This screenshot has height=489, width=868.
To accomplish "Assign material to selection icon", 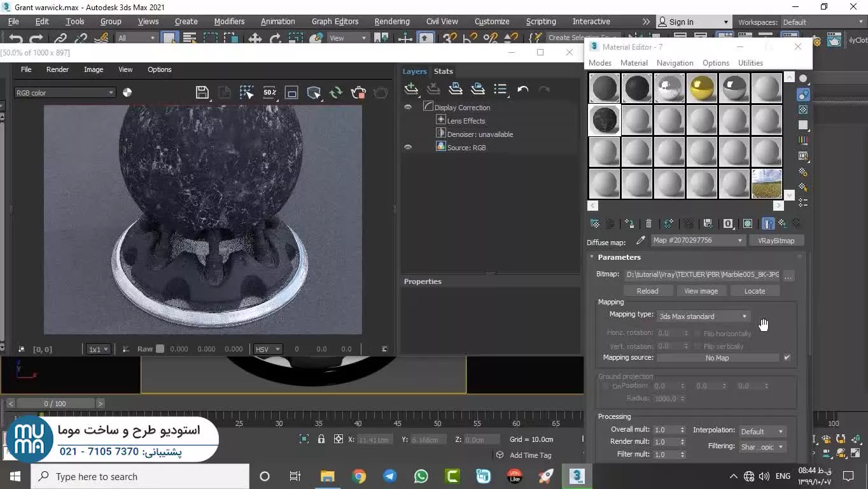I will [x=629, y=223].
